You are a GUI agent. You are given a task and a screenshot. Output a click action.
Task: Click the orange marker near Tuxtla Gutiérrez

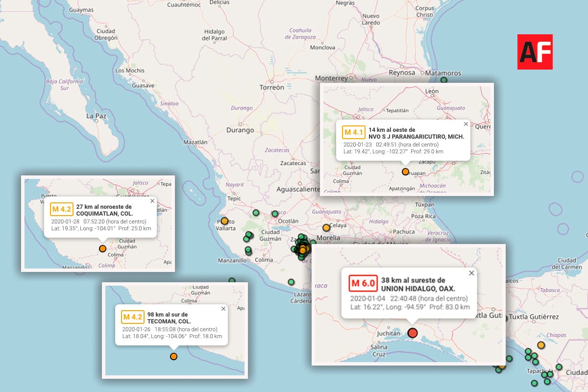(540, 345)
